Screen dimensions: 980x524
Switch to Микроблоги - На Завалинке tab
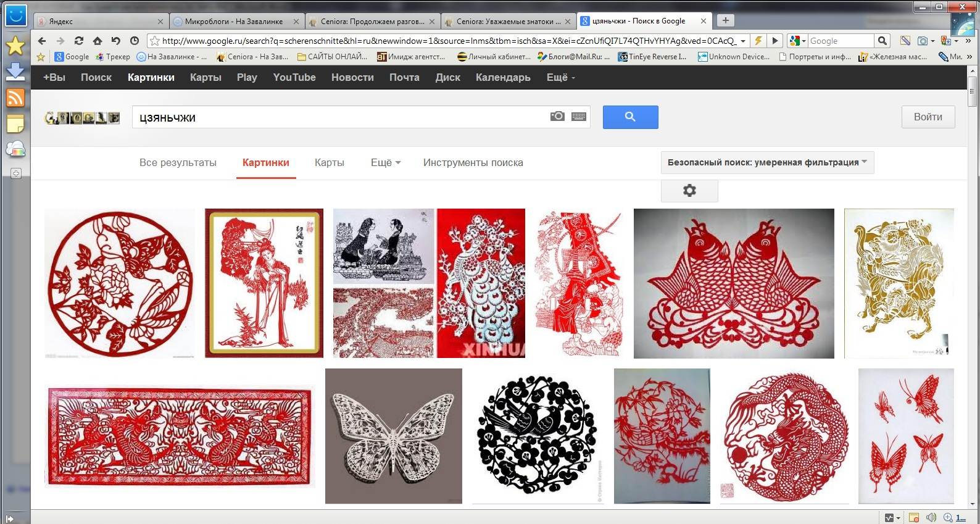[236, 21]
